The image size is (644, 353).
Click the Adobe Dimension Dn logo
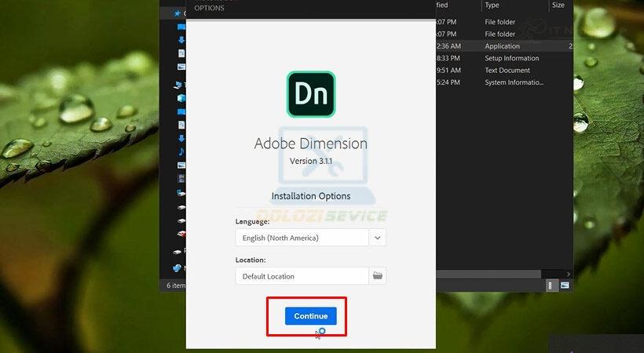point(310,94)
